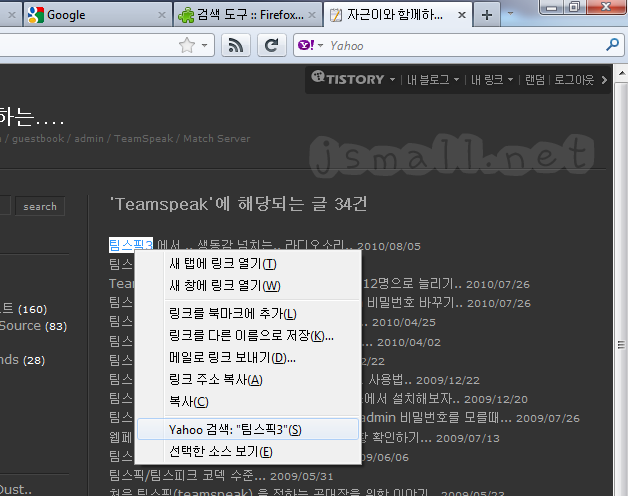Click the scrollbar up arrow
628x496 pixels.
click(x=621, y=73)
